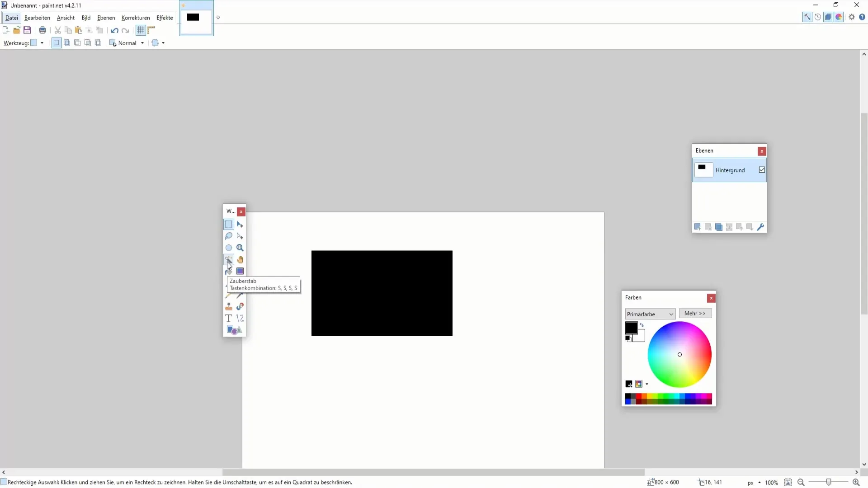The width and height of the screenshot is (868, 488).
Task: Click the Hintergrund layer label
Action: [730, 170]
